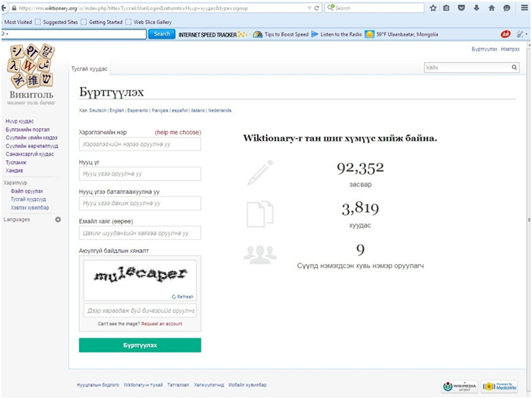Click the back arrow button
The width and height of the screenshot is (532, 399).
pos(4,8)
